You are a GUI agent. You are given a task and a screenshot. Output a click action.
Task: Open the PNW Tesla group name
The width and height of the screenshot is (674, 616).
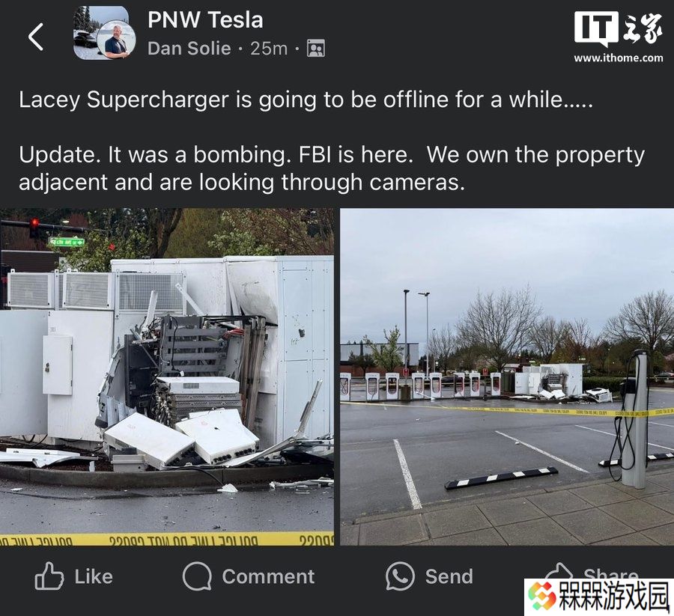pyautogui.click(x=205, y=19)
